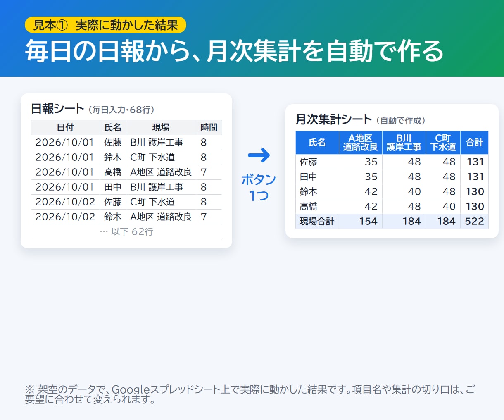Select the yellow badge 見本① 実際に動かした結果
This screenshot has width=504, height=420.
coord(105,25)
